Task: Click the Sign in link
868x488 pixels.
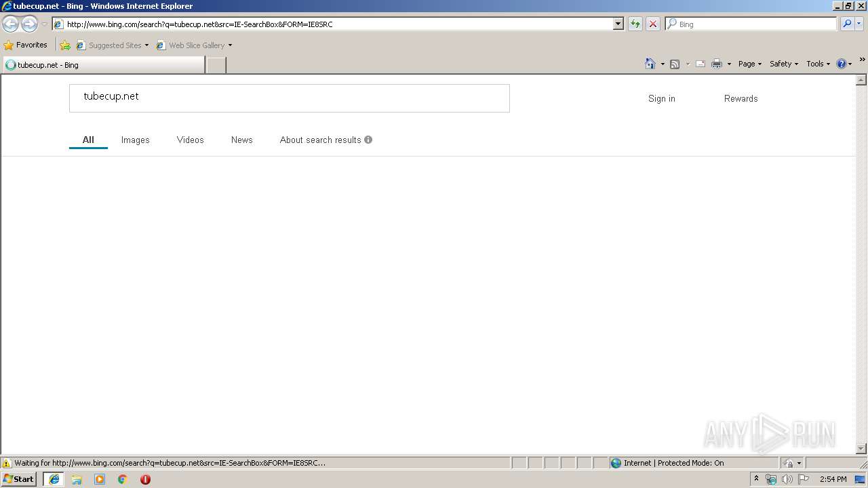Action: click(x=662, y=98)
